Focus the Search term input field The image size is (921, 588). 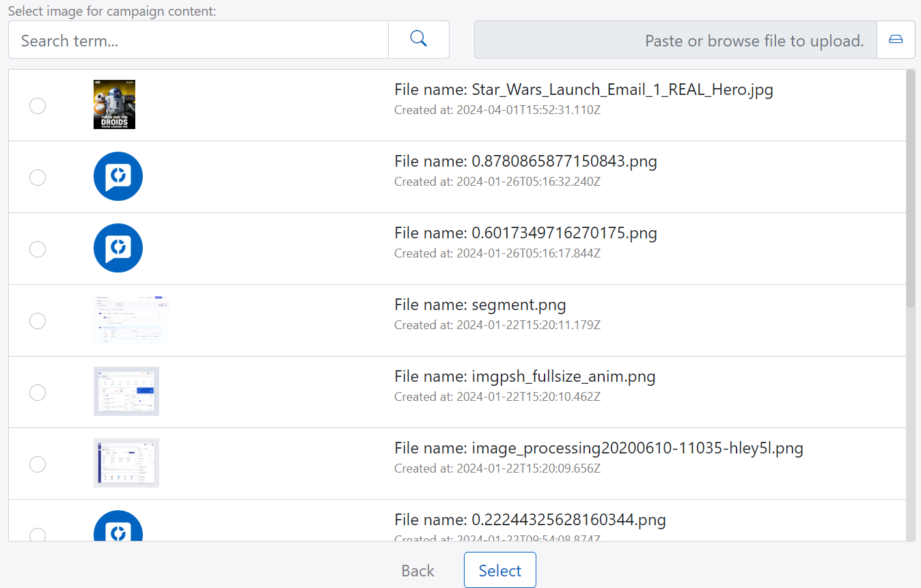tap(198, 40)
